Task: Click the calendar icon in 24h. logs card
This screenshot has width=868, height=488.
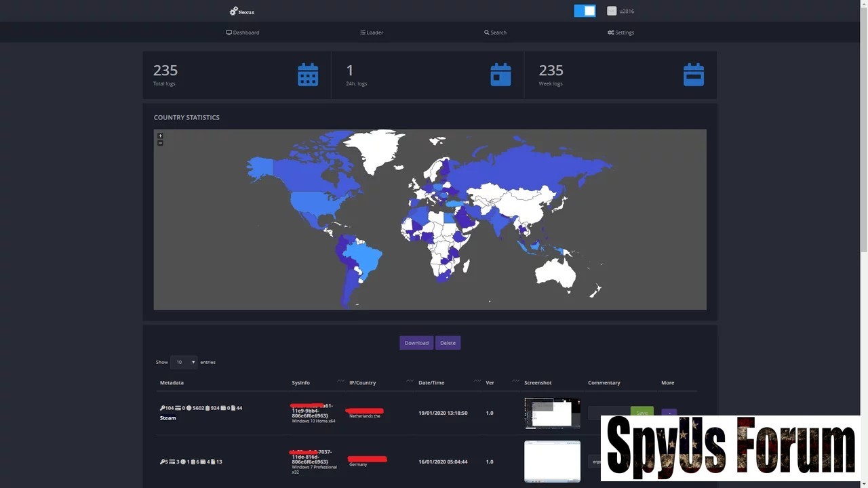Action: click(x=500, y=75)
